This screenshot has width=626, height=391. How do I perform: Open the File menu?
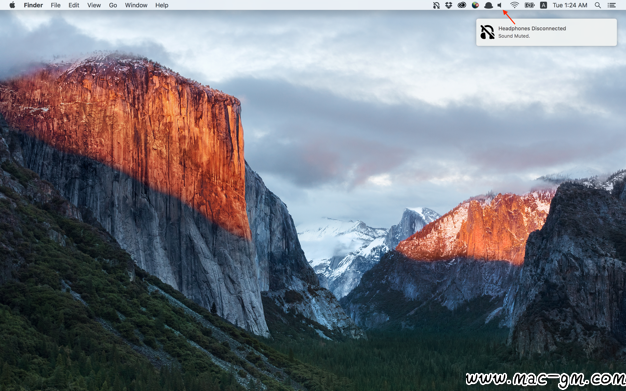click(55, 5)
